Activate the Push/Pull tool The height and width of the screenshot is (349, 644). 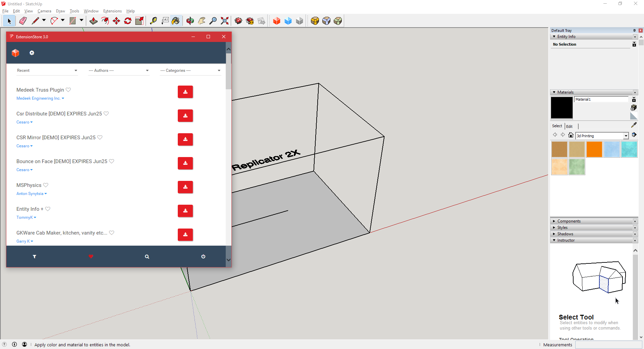(94, 21)
